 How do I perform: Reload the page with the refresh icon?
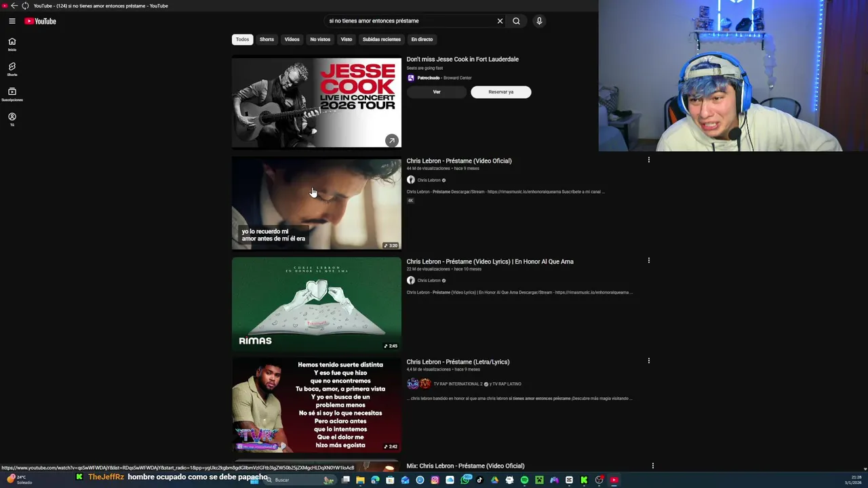click(x=25, y=5)
